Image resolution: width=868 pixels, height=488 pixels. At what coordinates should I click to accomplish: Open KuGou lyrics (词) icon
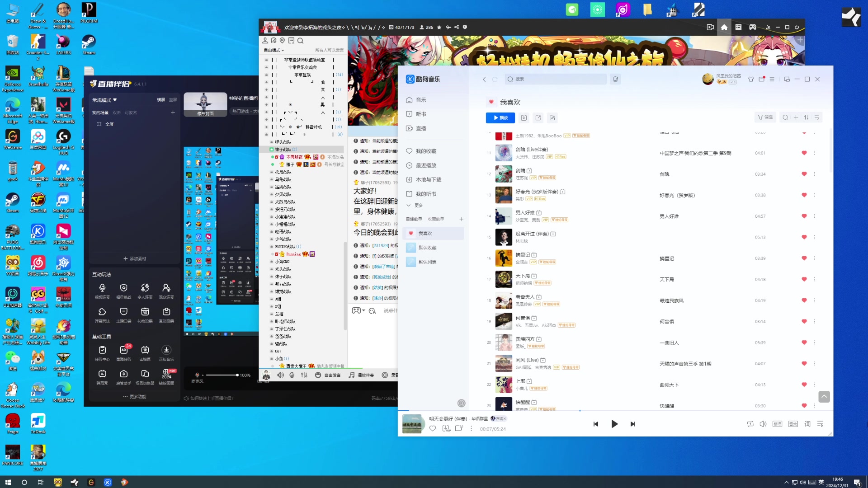[807, 424]
